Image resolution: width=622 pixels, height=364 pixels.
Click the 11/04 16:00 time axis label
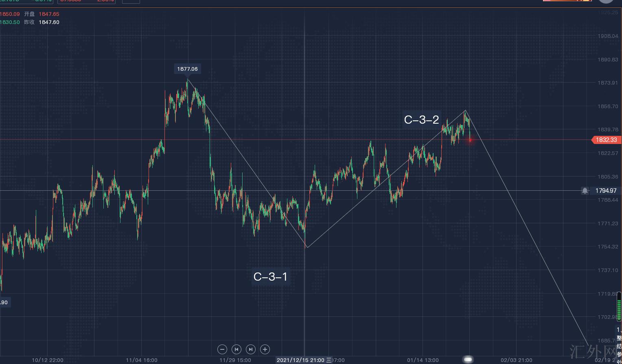pos(142,360)
